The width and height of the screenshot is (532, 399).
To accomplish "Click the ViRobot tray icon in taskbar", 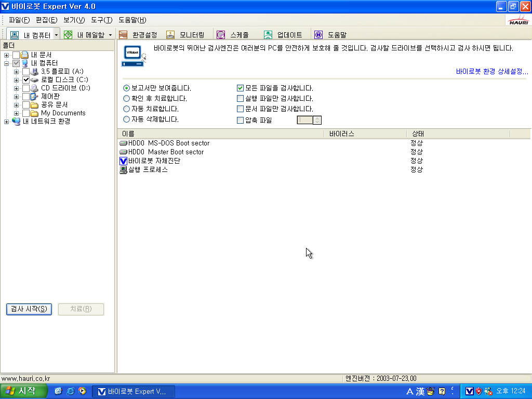I will 469,391.
